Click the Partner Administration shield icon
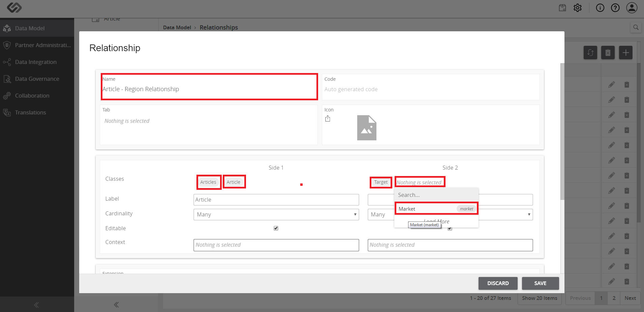The image size is (644, 312). pyautogui.click(x=7, y=45)
